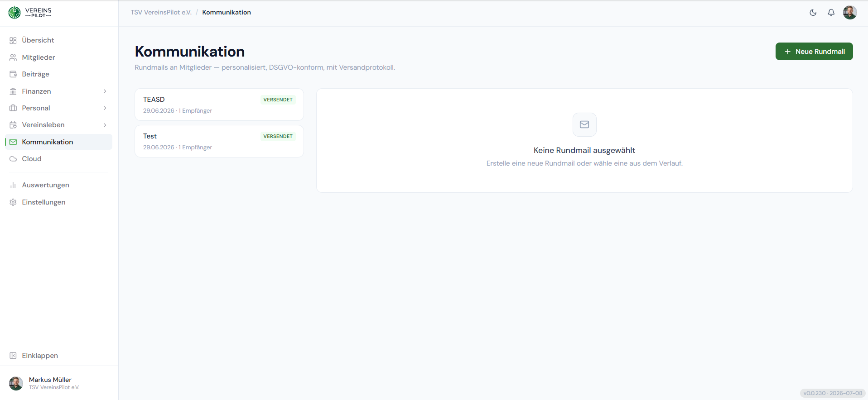Click the Cloud icon in sidebar
Screen dimensions: 868x400
pyautogui.click(x=13, y=159)
